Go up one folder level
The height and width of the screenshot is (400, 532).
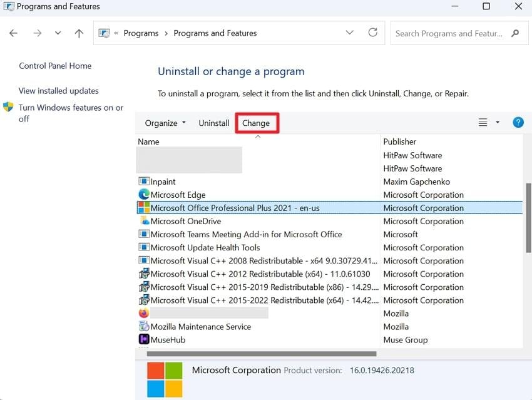78,33
